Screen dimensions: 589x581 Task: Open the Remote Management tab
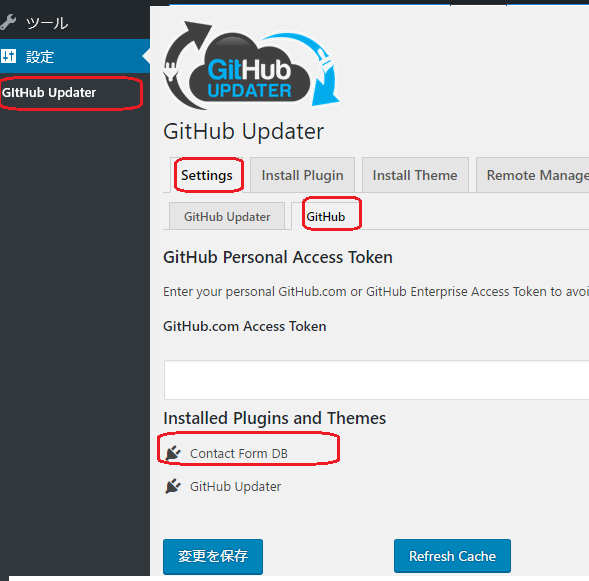coord(533,175)
